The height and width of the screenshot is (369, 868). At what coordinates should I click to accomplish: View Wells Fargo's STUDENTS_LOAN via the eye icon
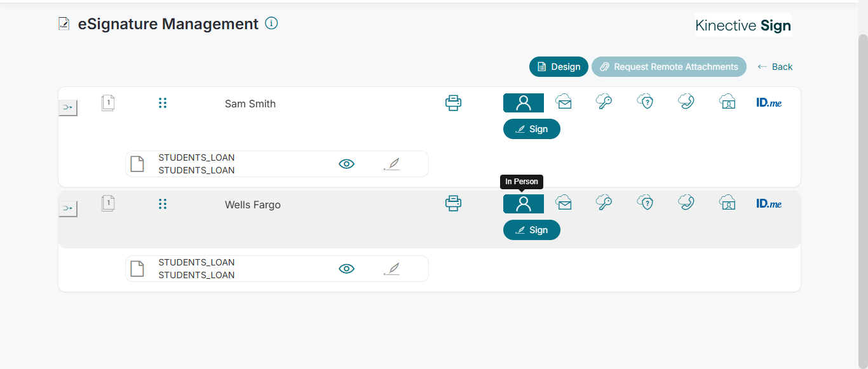click(346, 269)
